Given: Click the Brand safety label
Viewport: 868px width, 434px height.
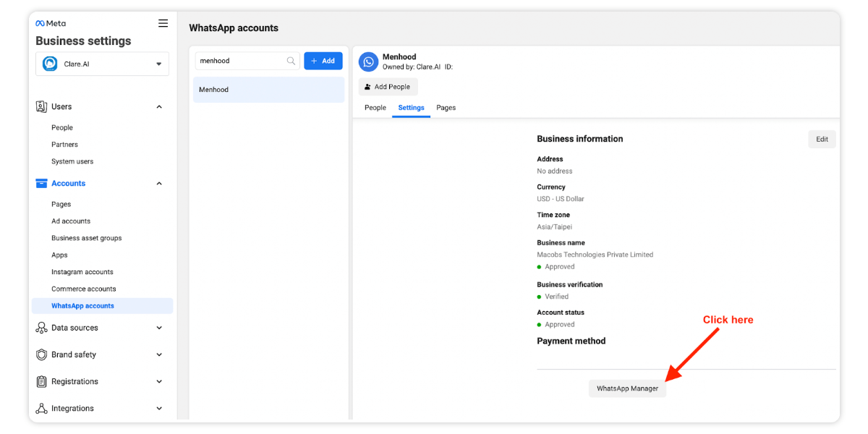Looking at the screenshot, I should pyautogui.click(x=74, y=354).
